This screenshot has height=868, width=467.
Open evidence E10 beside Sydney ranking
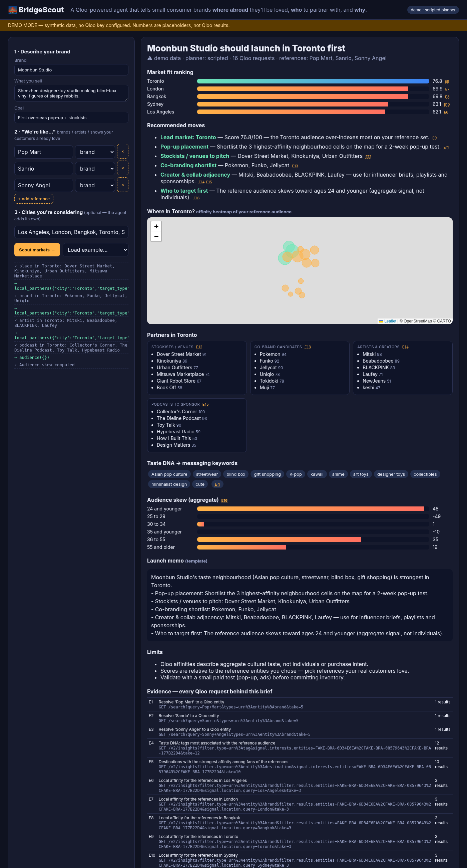pyautogui.click(x=447, y=105)
